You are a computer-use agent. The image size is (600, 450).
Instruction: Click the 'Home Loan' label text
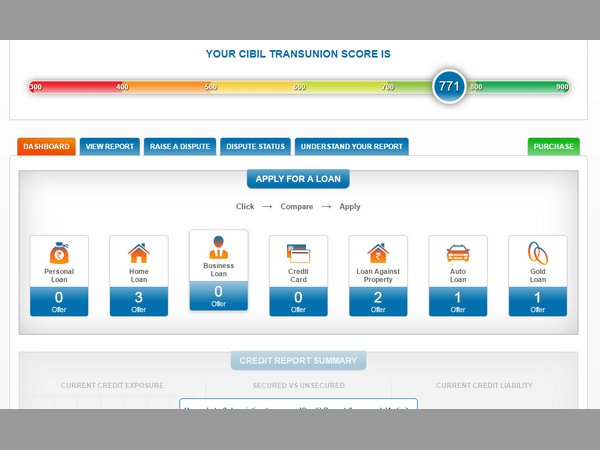click(x=139, y=276)
